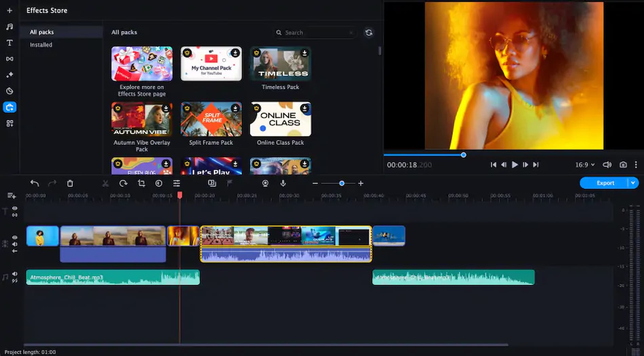Take a snapshot of the preview frame
The width and height of the screenshot is (644, 356).
(x=623, y=165)
